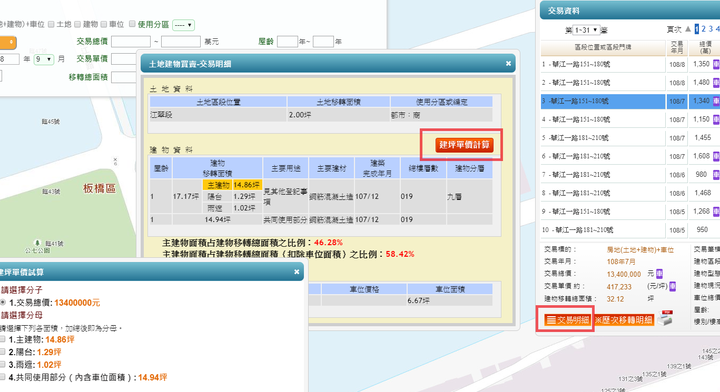Click the 公七公園 map marker
The image size is (720, 392).
pyautogui.click(x=37, y=244)
